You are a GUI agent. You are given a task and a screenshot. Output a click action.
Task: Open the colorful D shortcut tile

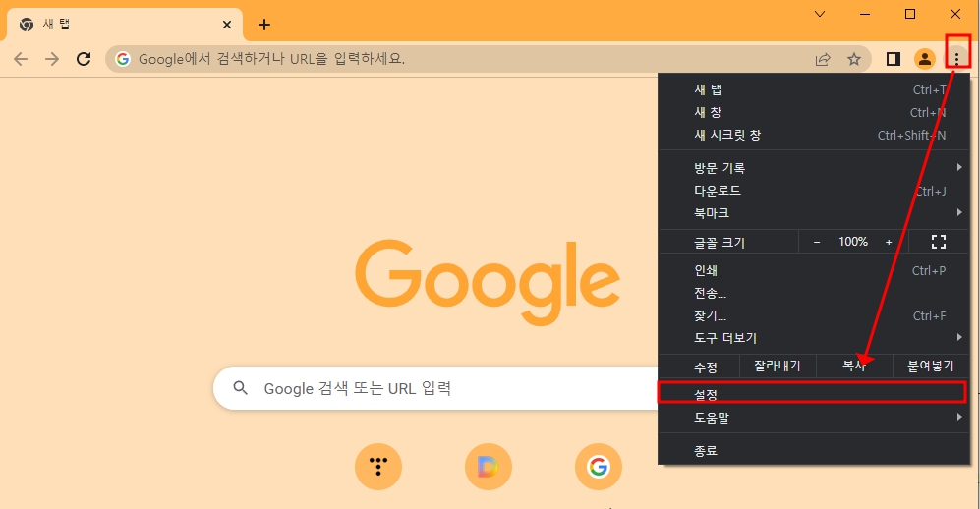click(489, 467)
